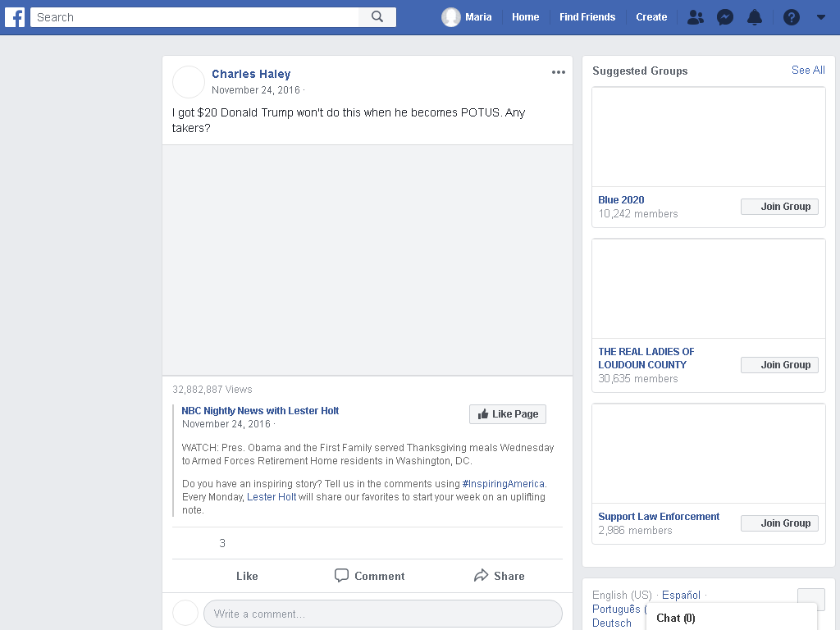Click the shared video thumbnail area
The width and height of the screenshot is (840, 630).
[x=367, y=260]
